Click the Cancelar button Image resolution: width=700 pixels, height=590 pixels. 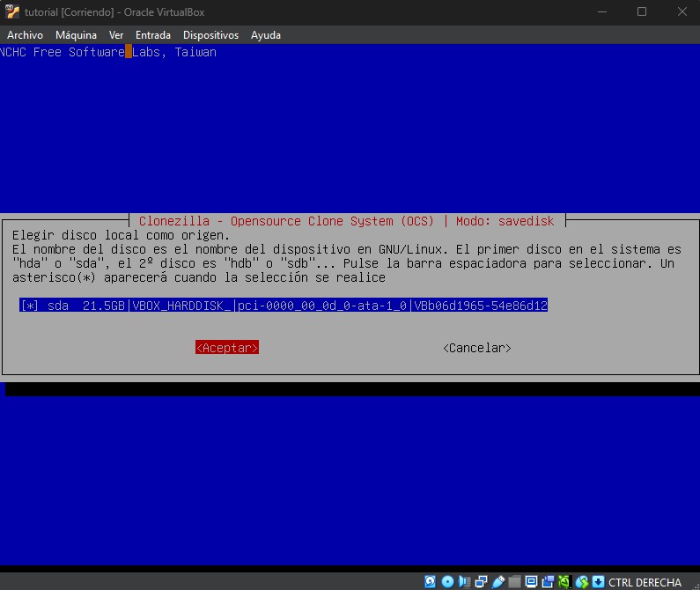pos(476,348)
